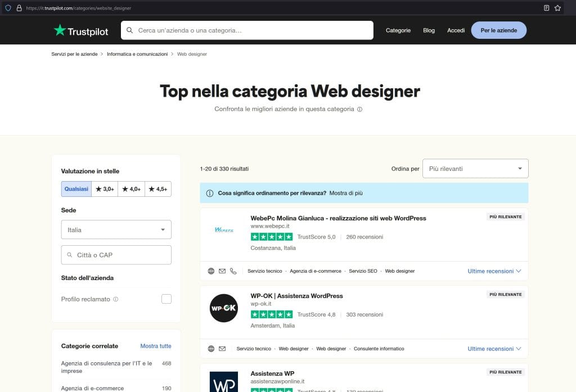Open the Blog menu item

429,30
